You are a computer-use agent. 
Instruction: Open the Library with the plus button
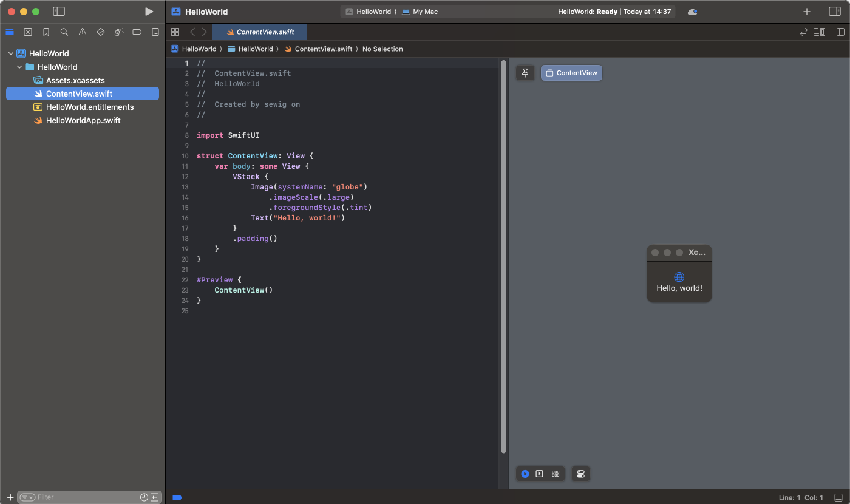coord(807,12)
